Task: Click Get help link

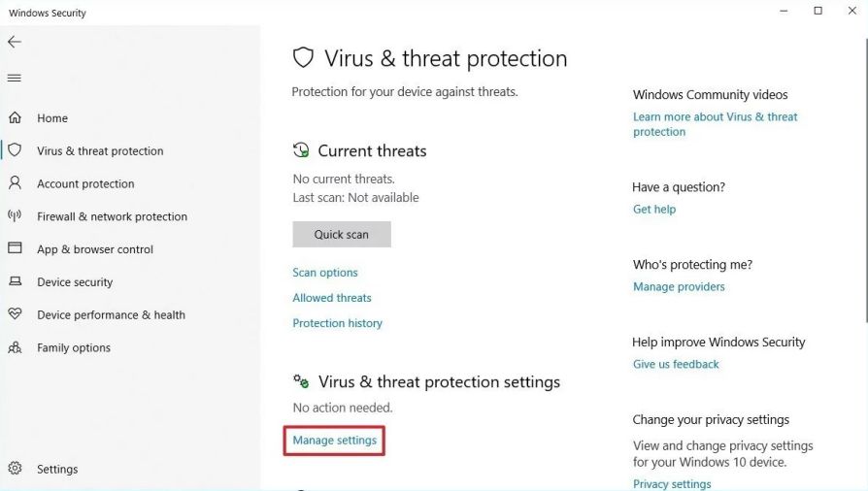Action: [x=654, y=210]
